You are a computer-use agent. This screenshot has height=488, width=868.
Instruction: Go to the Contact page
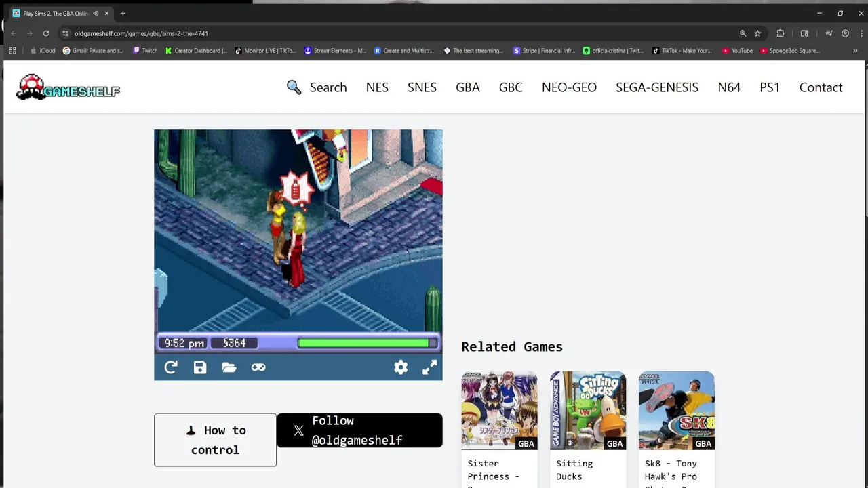tap(821, 87)
